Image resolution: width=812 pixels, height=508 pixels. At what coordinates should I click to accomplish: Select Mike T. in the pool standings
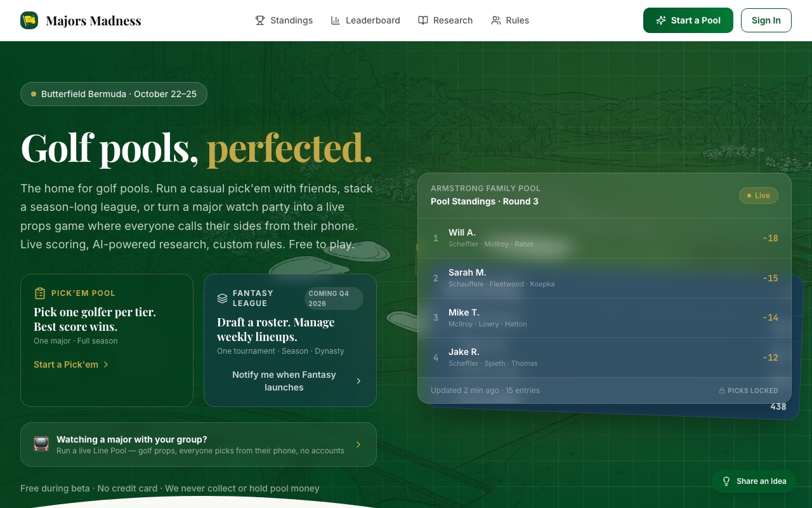[x=605, y=317]
